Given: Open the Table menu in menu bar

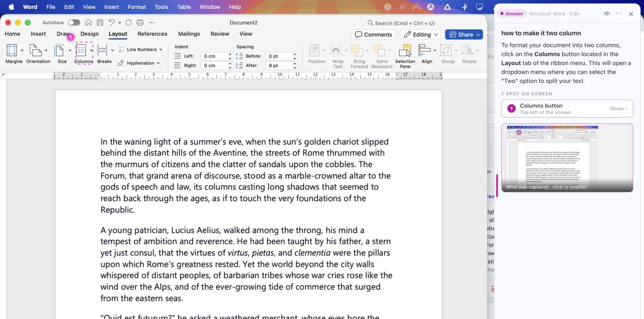Looking at the screenshot, I should click(x=184, y=7).
